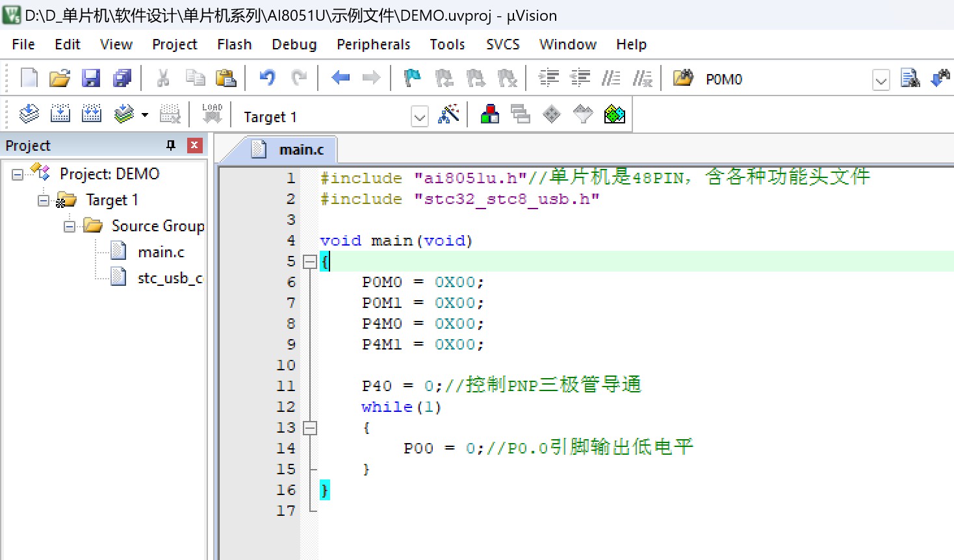Download to flash with LOAD icon
This screenshot has width=954, height=560.
(x=212, y=114)
